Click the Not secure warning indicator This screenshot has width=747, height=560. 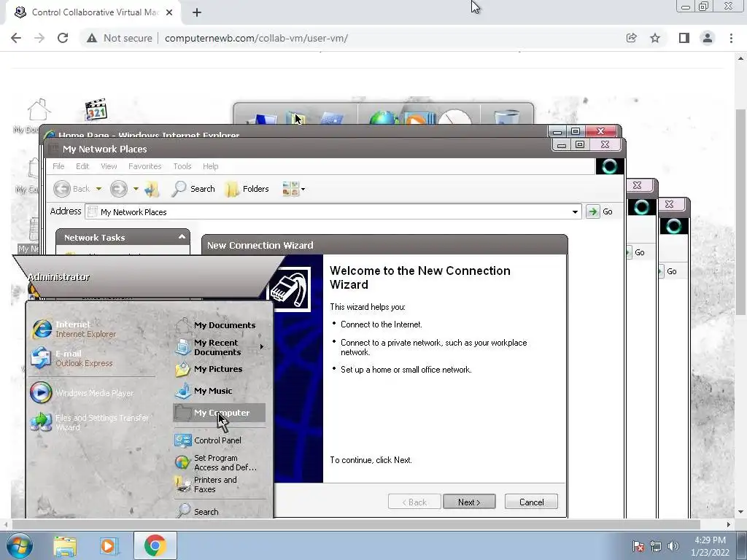click(x=119, y=38)
